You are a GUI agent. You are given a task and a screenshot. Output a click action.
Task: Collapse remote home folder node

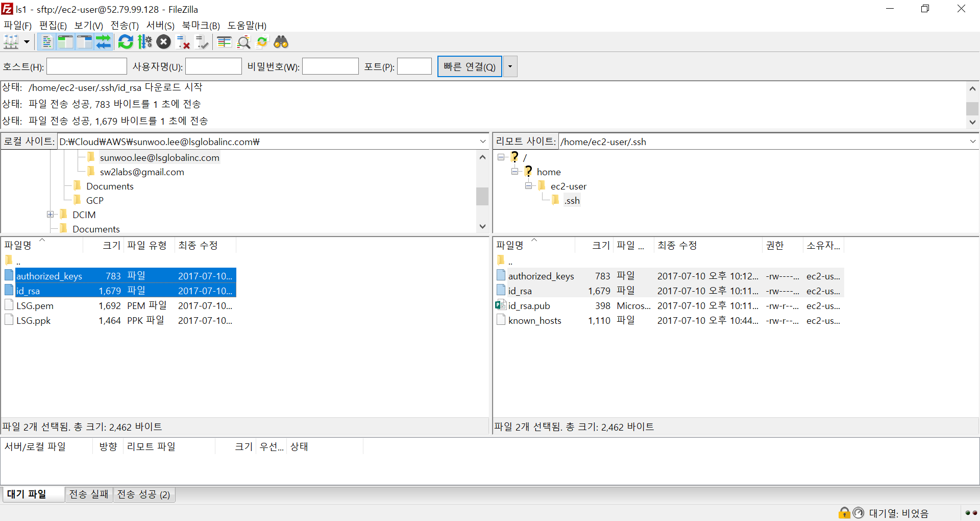point(514,172)
